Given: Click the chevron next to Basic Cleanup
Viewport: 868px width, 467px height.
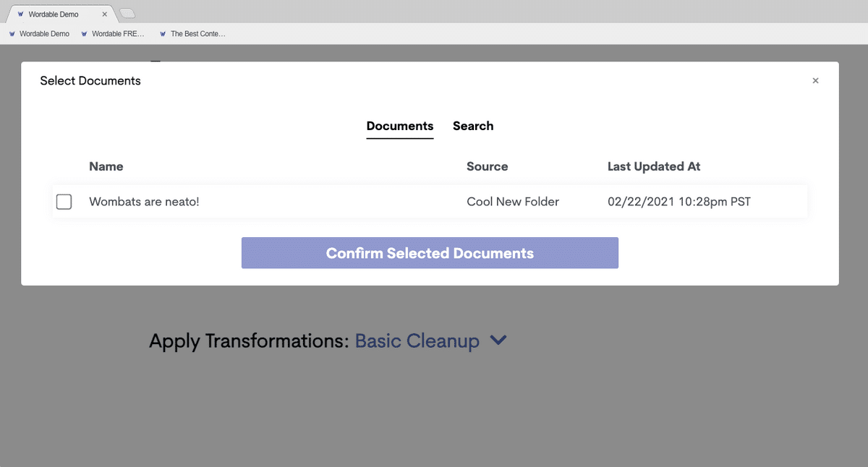Looking at the screenshot, I should click(498, 340).
